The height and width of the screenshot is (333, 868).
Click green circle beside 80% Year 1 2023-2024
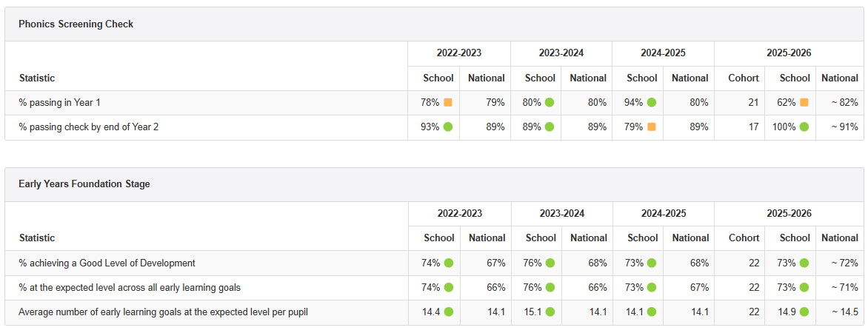click(550, 102)
